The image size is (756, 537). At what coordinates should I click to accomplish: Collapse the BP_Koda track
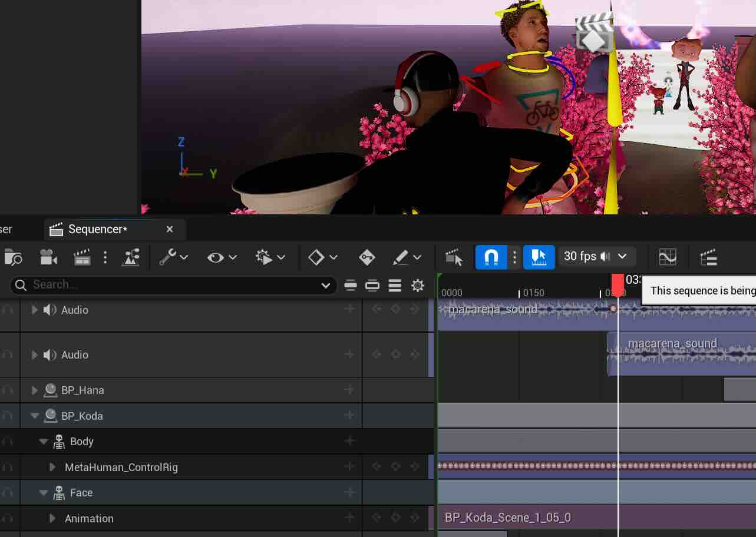coord(34,416)
